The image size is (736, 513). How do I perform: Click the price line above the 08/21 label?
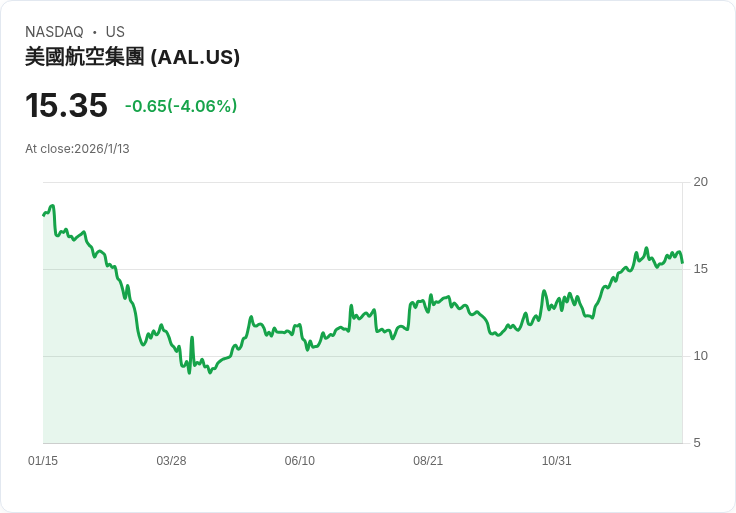pos(428,300)
